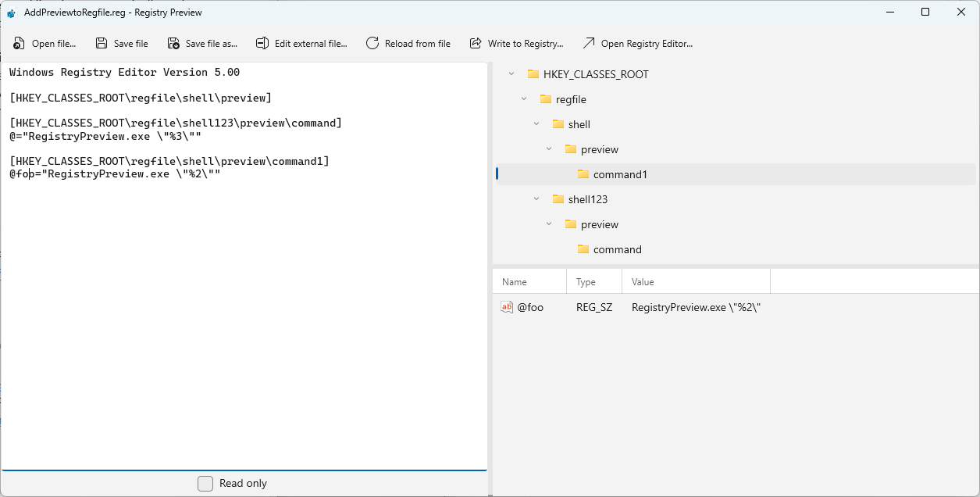Image resolution: width=980 pixels, height=497 pixels.
Task: Click the Save file icon
Action: click(102, 43)
